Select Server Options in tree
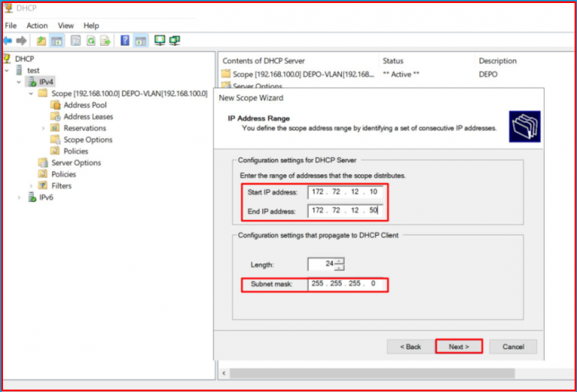This screenshot has width=577, height=392. click(76, 162)
